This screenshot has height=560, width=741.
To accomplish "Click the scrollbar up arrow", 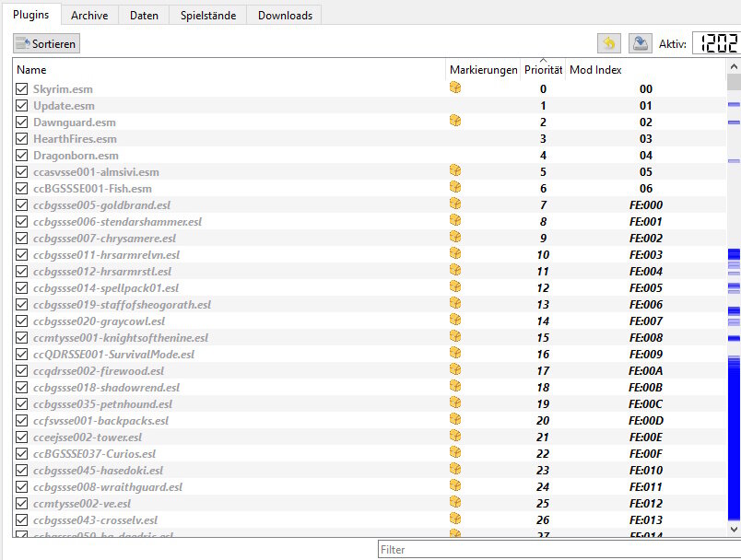I will [734, 66].
